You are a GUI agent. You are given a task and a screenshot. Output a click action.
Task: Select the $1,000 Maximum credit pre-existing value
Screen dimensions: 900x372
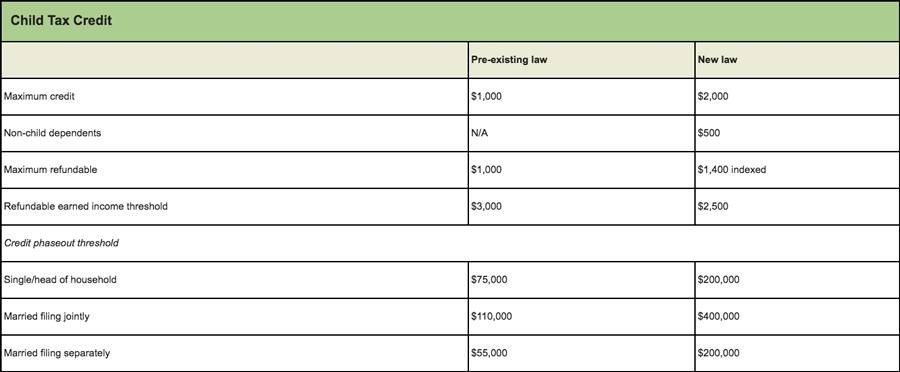486,96
